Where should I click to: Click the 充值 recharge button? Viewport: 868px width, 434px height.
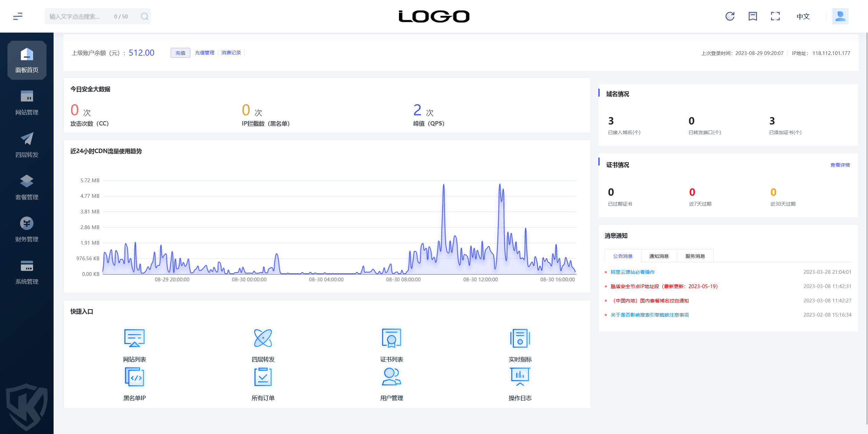(x=180, y=53)
